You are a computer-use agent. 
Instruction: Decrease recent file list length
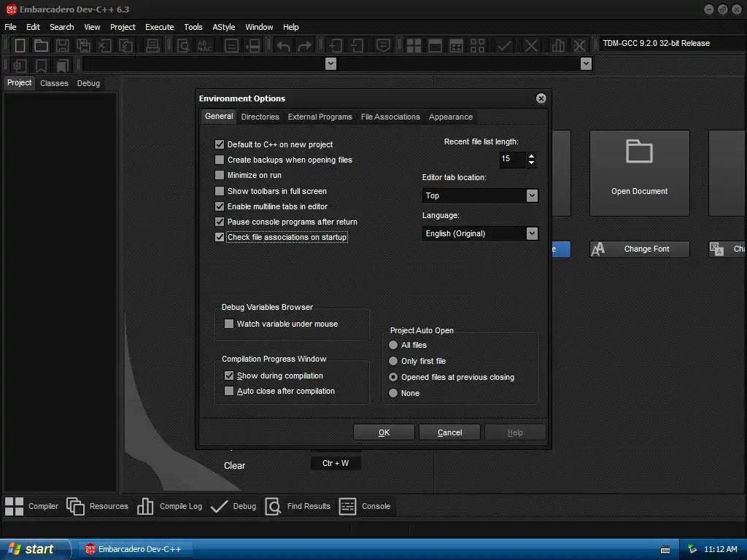(x=531, y=163)
